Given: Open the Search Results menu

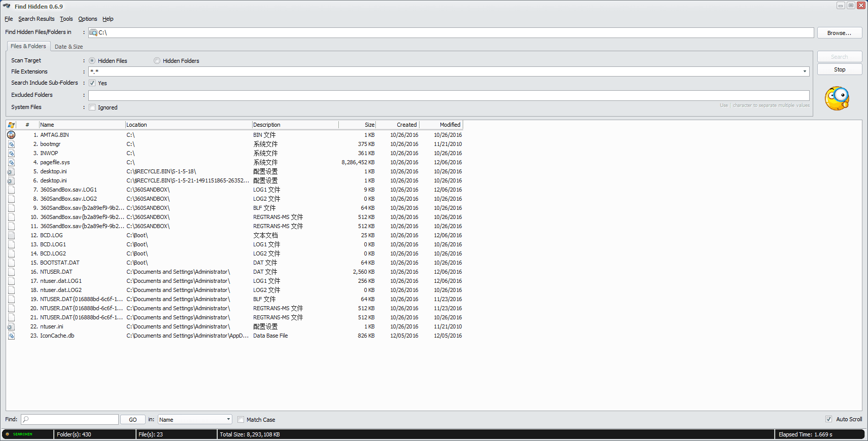Looking at the screenshot, I should coord(36,19).
